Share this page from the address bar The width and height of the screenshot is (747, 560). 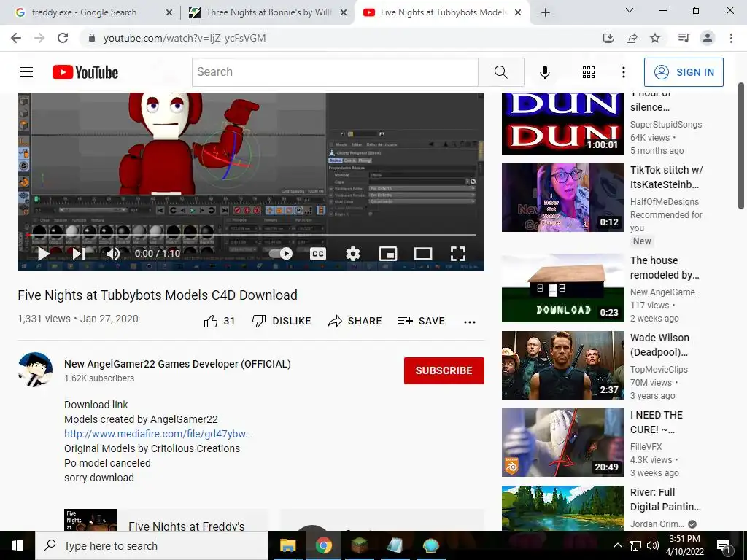(x=632, y=38)
